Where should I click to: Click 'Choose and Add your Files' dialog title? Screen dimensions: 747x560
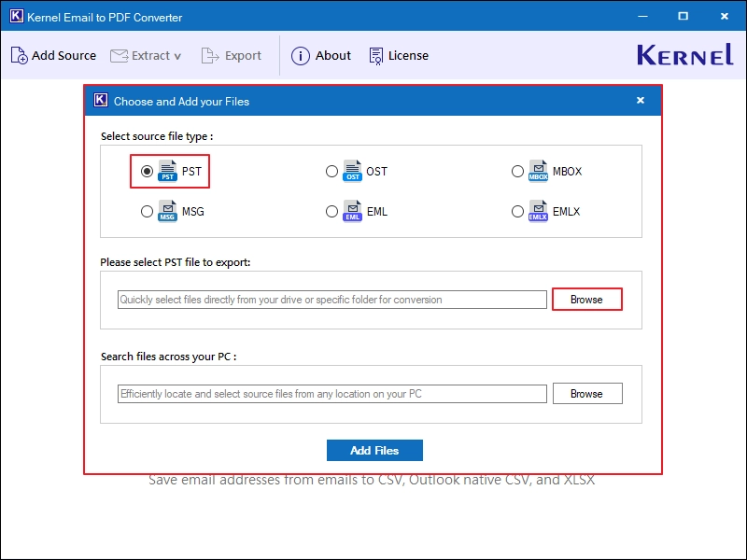click(181, 102)
